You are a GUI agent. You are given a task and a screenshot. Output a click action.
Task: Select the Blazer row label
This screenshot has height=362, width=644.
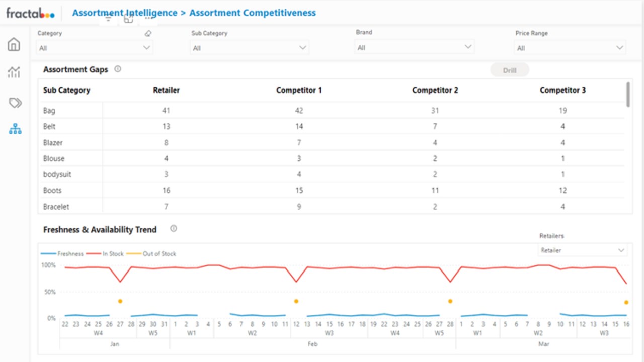[x=53, y=143]
